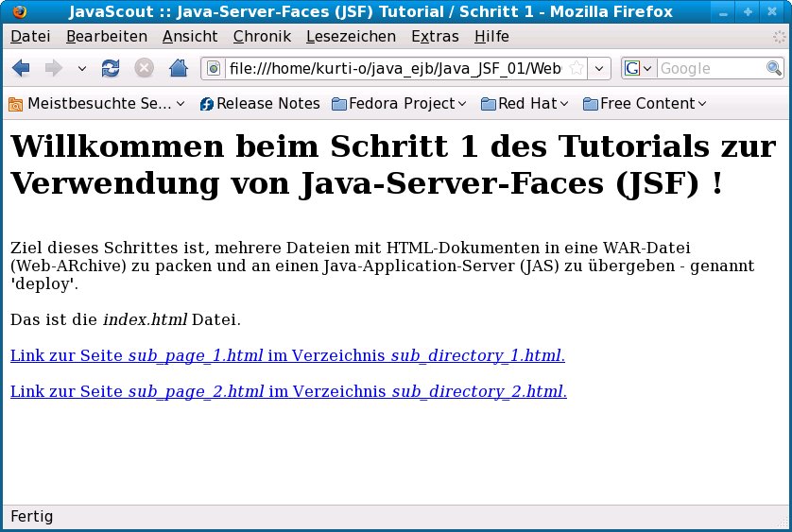Open the Extras menu
This screenshot has height=532, width=792.
pyautogui.click(x=435, y=37)
